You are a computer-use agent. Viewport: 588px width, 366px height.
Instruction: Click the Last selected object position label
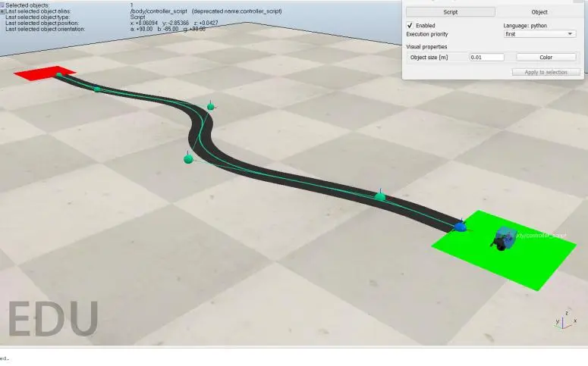[42, 23]
